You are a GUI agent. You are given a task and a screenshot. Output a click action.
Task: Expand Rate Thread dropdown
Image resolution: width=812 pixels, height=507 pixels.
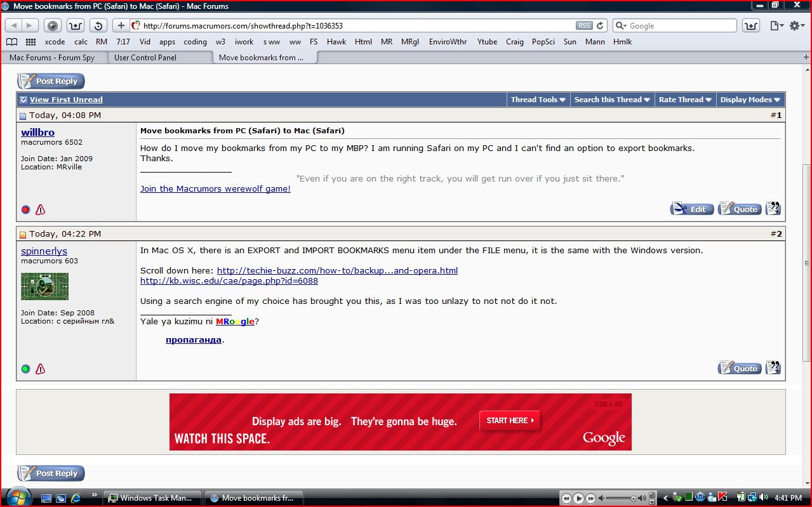685,100
